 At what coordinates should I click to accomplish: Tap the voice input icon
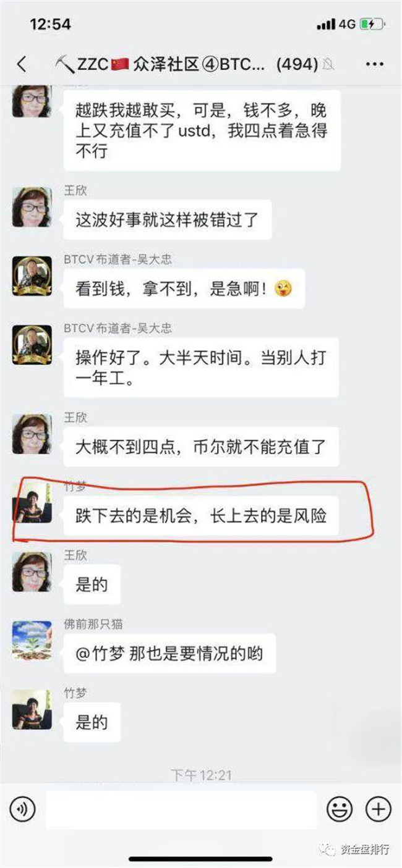(x=22, y=808)
